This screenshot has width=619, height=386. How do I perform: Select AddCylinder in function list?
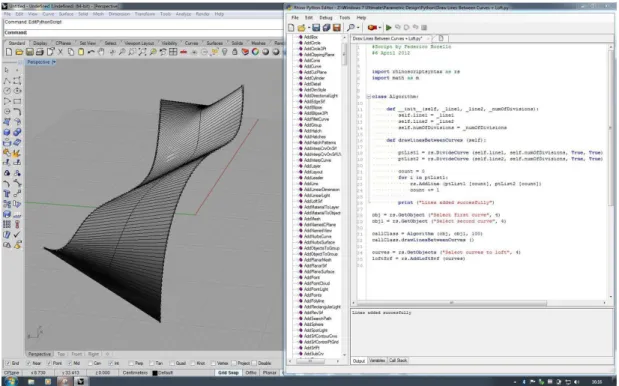pyautogui.click(x=314, y=78)
